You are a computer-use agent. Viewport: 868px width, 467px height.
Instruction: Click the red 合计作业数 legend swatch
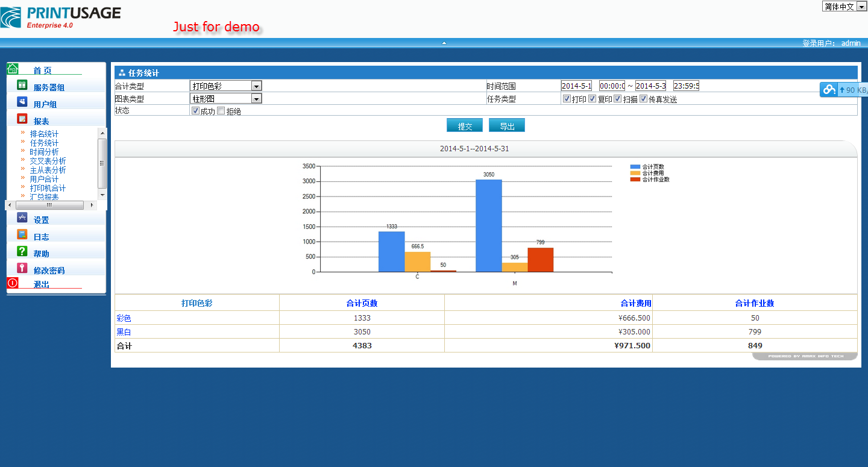[635, 180]
